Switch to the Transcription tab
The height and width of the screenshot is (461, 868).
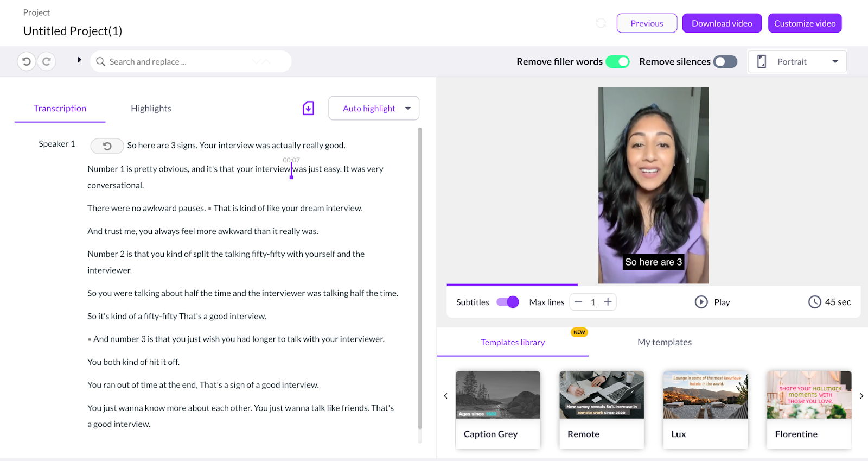[x=60, y=108]
